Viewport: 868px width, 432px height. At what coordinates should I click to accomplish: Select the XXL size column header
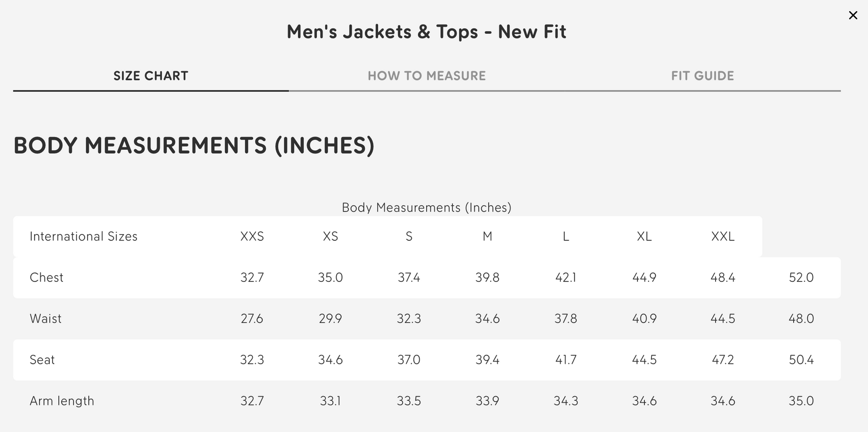click(722, 237)
